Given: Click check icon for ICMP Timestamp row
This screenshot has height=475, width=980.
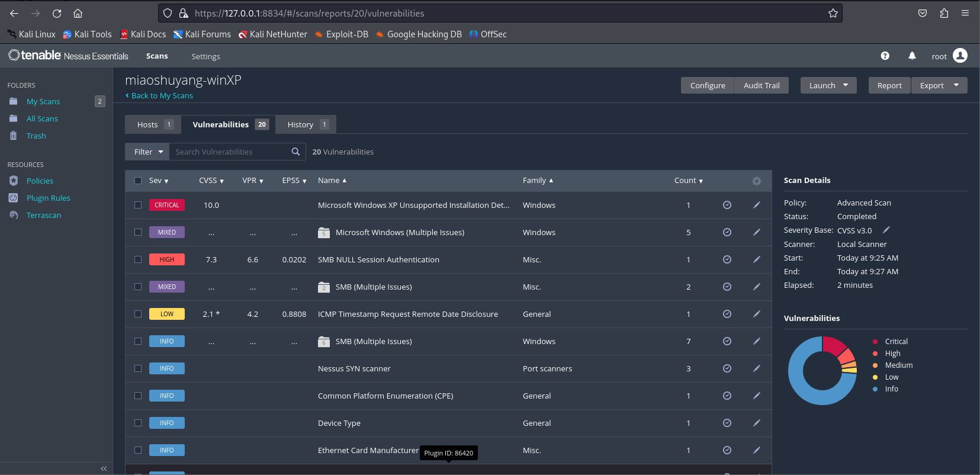Looking at the screenshot, I should click(727, 314).
